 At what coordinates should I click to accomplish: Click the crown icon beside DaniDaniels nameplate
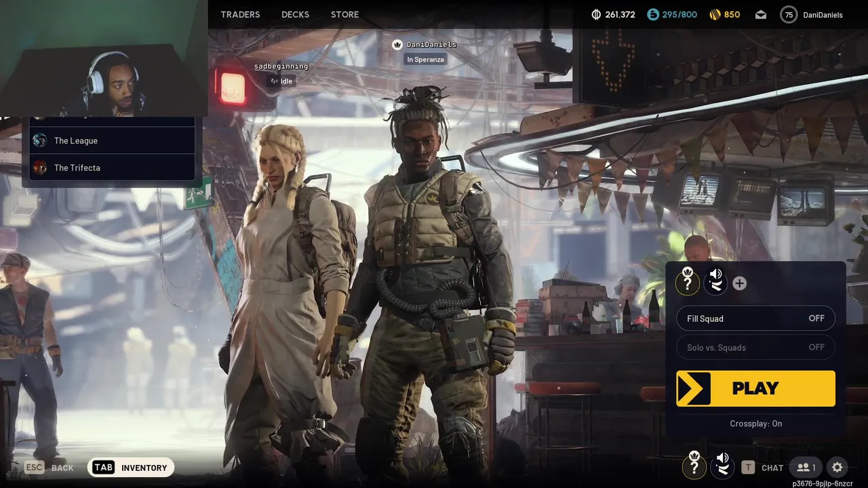(397, 45)
